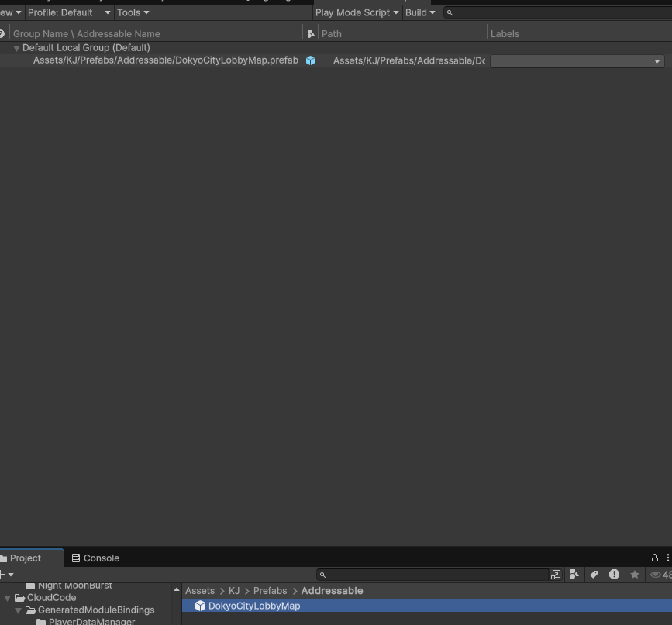
Task: Open the Project create plus dropdown
Action: (x=7, y=575)
